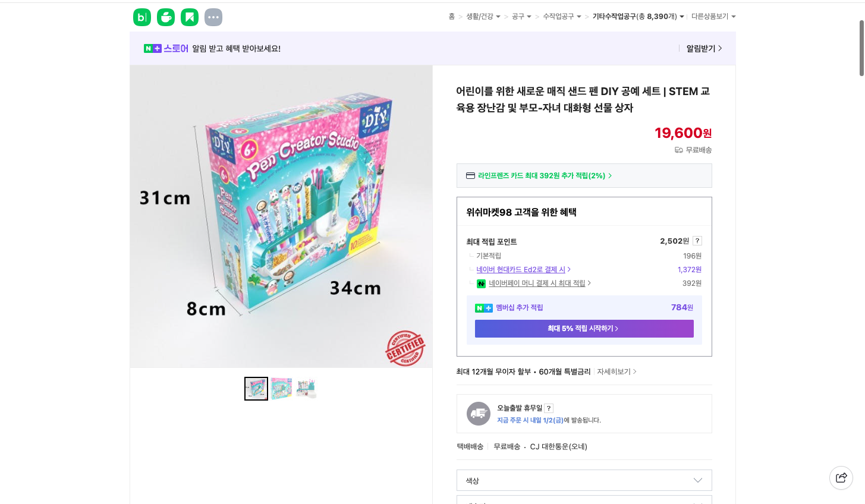Click the N+ 스토어 badge in the banner
This screenshot has width=865, height=504.
166,48
